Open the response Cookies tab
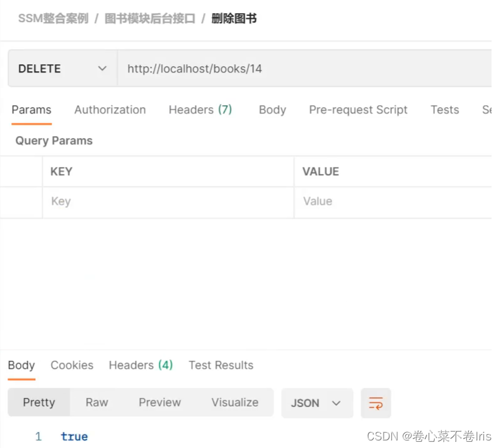The image size is (501, 448). pyautogui.click(x=72, y=365)
